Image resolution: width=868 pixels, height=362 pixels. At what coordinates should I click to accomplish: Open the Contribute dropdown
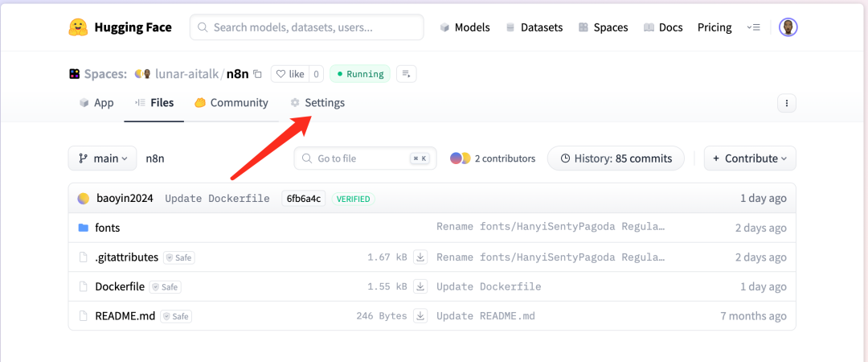750,158
